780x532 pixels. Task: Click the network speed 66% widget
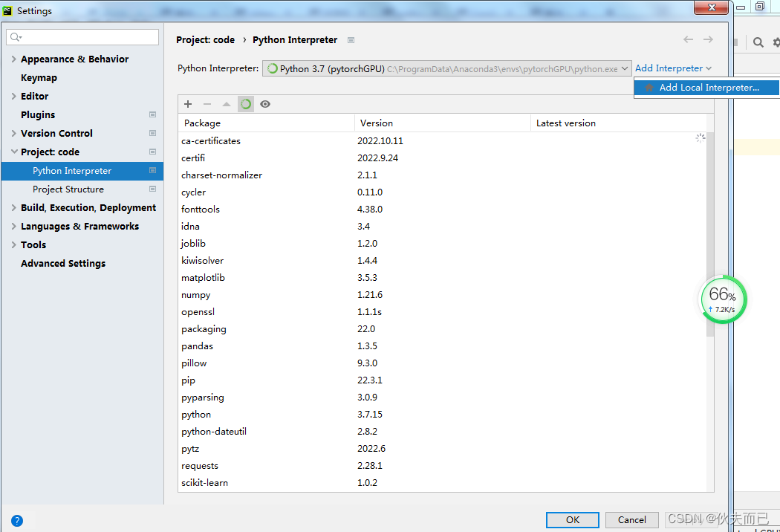[722, 299]
